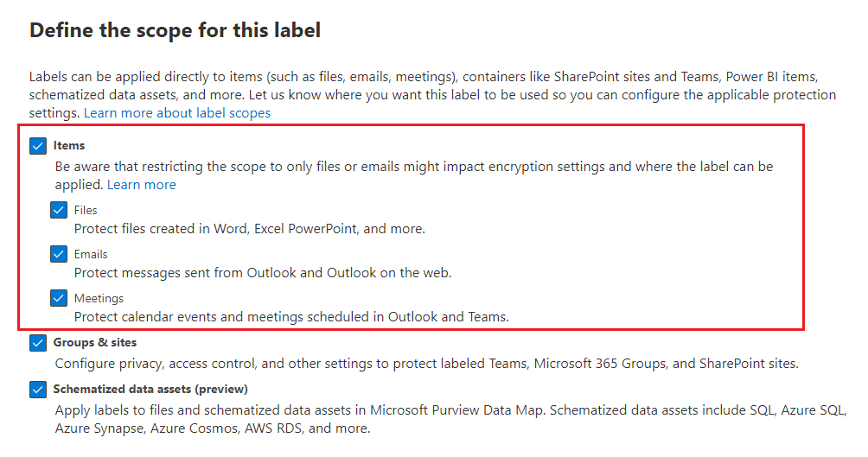
Task: Open 'Learn more about label scopes' link
Action: (x=177, y=113)
